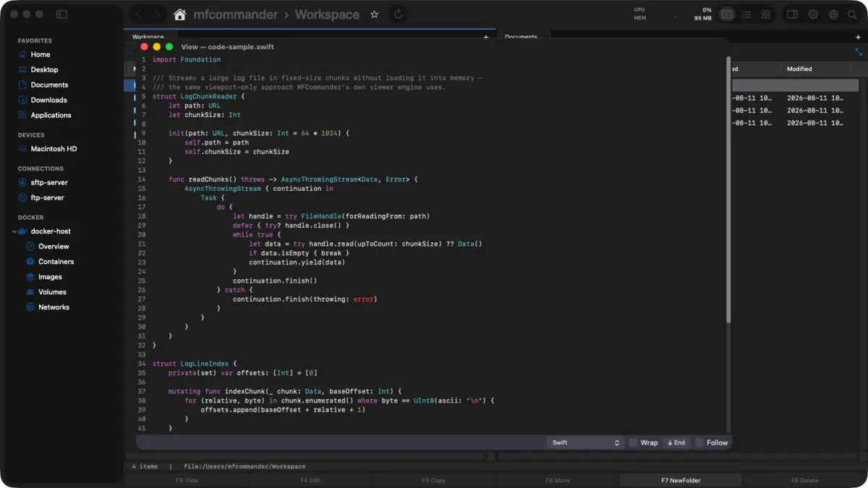The height and width of the screenshot is (488, 868).
Task: Click F5 Copy function key button
Action: click(434, 480)
